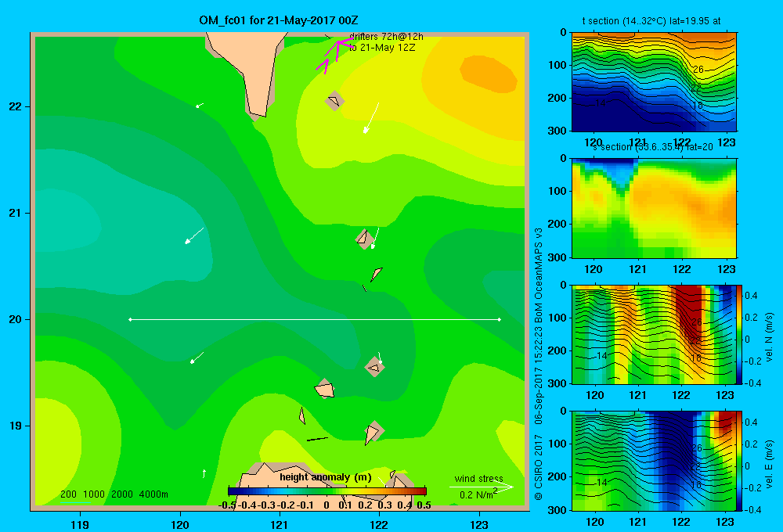The image size is (783, 532).
Task: Click latitude label 21 on the main map
Action: [x=15, y=213]
